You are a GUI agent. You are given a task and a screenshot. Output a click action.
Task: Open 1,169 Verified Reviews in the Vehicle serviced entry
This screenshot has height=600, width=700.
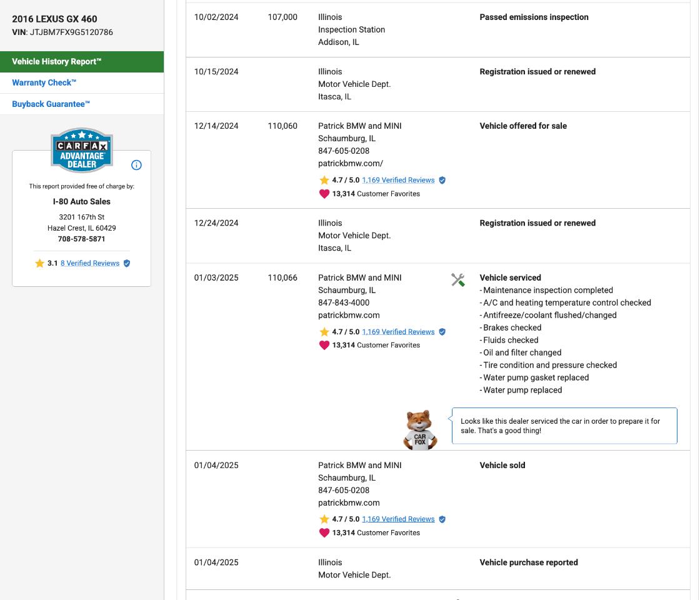(x=398, y=332)
